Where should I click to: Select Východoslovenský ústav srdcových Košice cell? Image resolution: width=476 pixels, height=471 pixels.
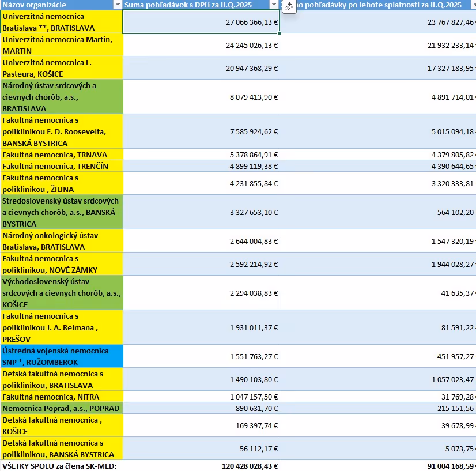[x=62, y=293]
